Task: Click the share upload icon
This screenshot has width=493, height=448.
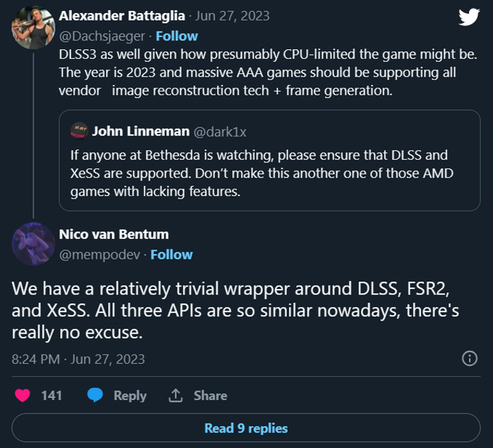Action: tap(176, 395)
